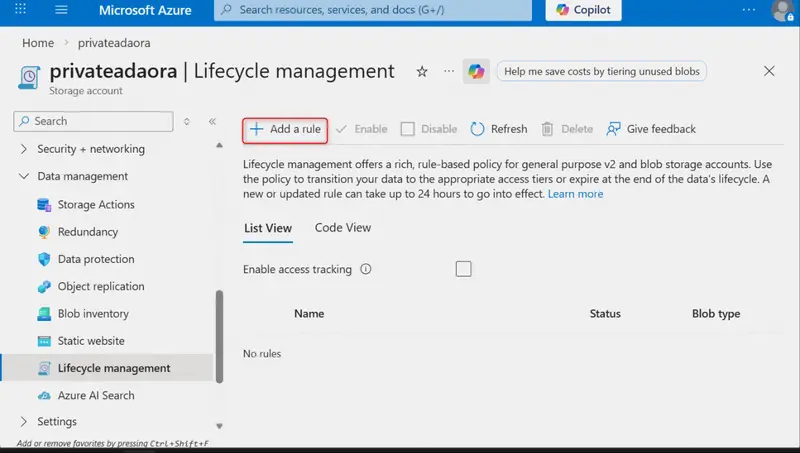Image resolution: width=800 pixels, height=453 pixels.
Task: Favorite this page with the star icon
Action: point(422,71)
